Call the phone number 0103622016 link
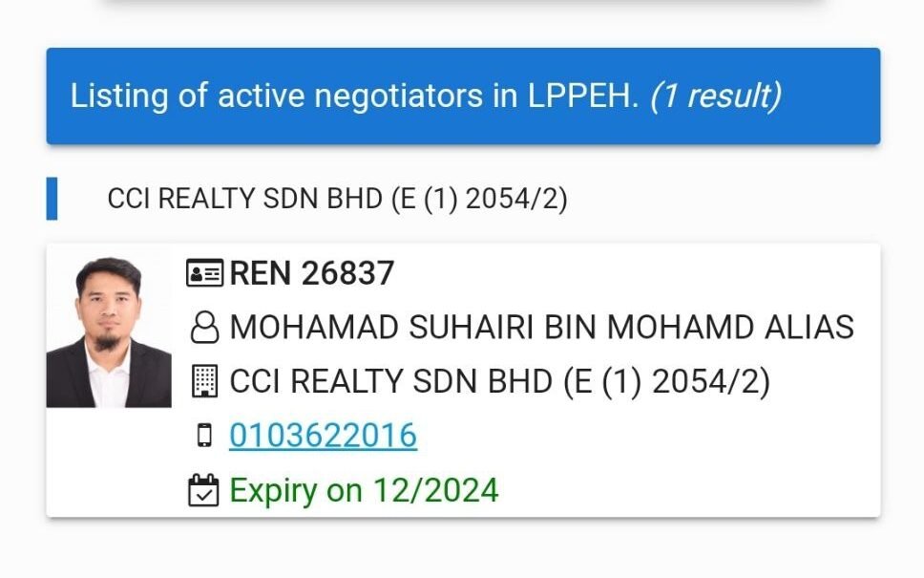Viewport: 924px width, 578px height. coord(323,436)
